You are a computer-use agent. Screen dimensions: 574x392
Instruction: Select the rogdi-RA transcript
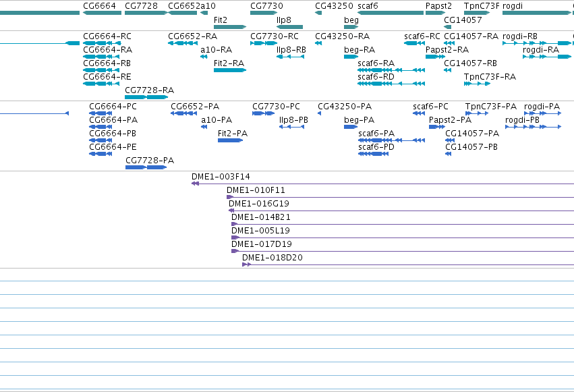(x=547, y=57)
